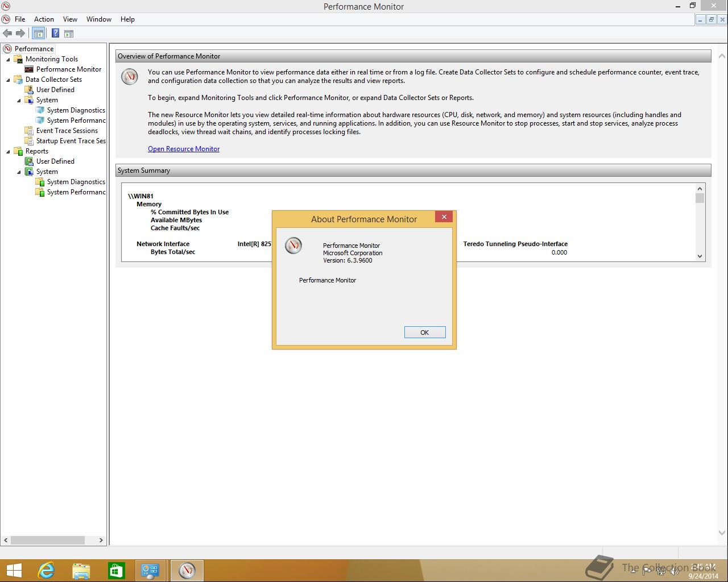
Task: Click OK in About Performance Monitor dialog
Action: coord(425,332)
